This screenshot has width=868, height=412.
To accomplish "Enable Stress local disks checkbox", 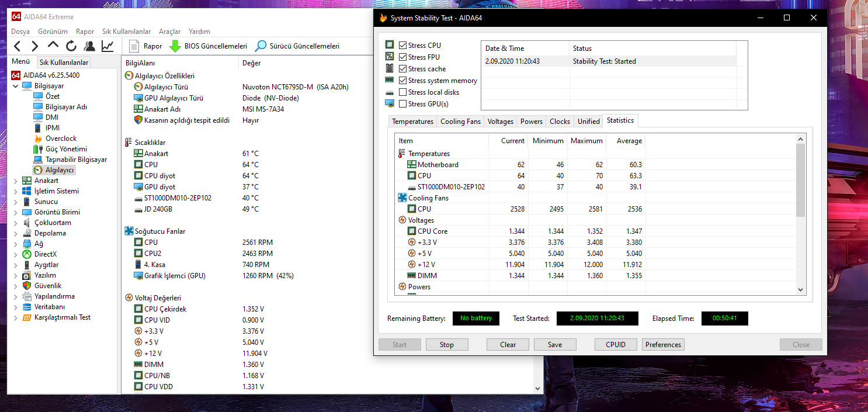I will tap(403, 92).
